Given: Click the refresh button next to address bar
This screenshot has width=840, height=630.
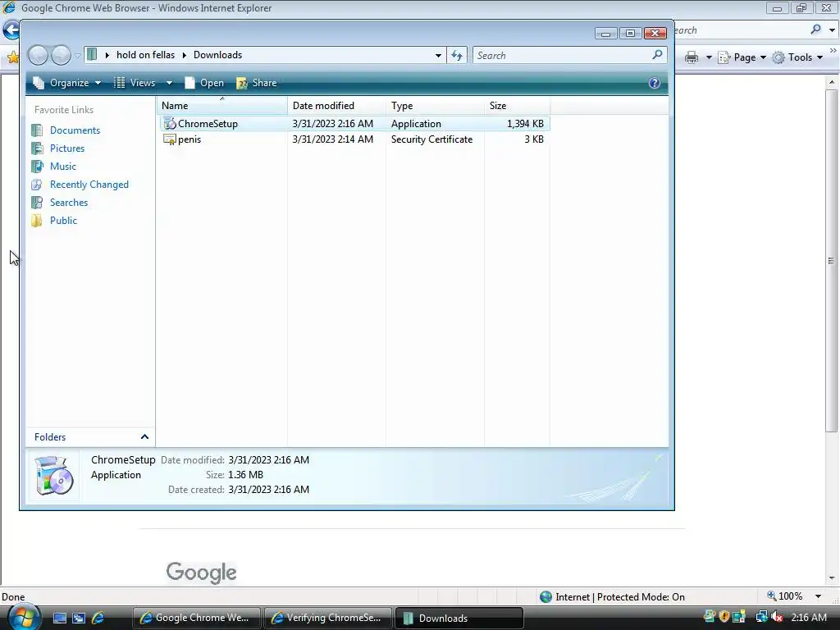Looking at the screenshot, I should point(457,55).
